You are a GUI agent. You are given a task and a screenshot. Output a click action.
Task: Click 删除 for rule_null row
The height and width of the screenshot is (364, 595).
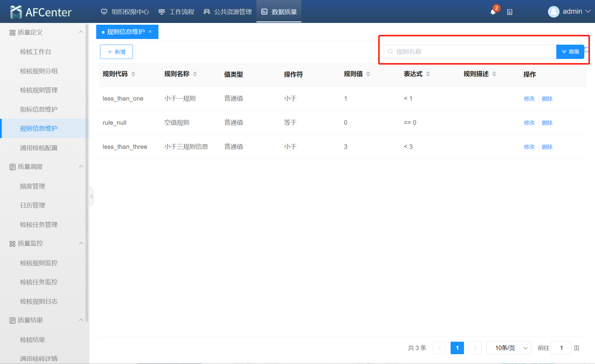[x=547, y=123]
